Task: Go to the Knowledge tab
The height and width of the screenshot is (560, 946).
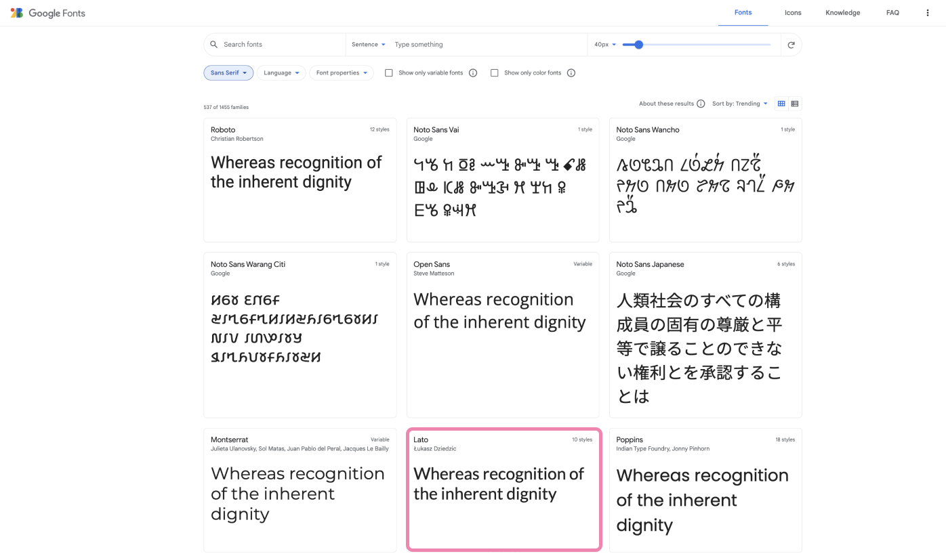Action: [x=843, y=13]
